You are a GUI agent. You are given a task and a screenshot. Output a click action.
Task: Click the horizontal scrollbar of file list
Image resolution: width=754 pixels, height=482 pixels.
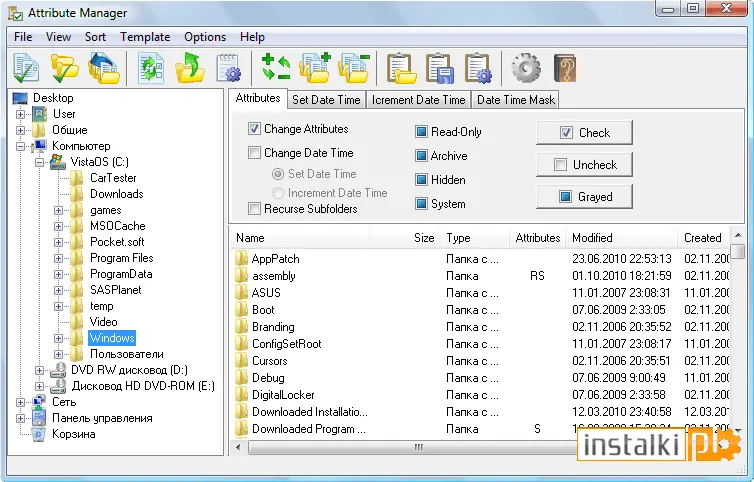coord(413,447)
